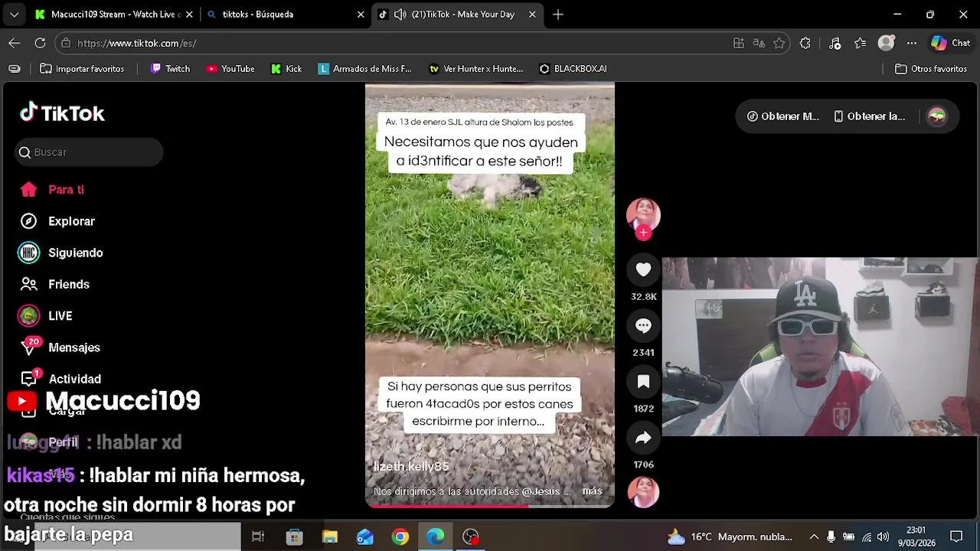Show hidden system tray icons
The image size is (980, 551).
click(813, 536)
